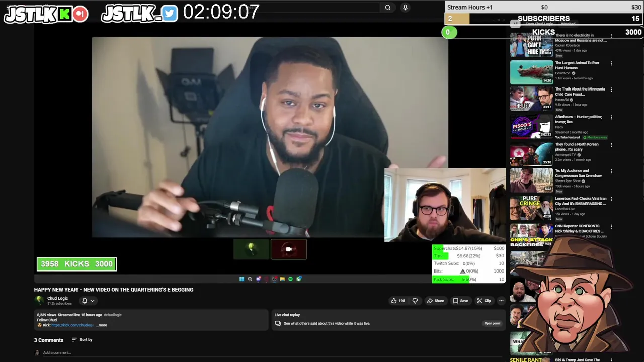
Task: Open title 'The Largest Animal To Ever Hunt Humans'
Action: pos(578,65)
